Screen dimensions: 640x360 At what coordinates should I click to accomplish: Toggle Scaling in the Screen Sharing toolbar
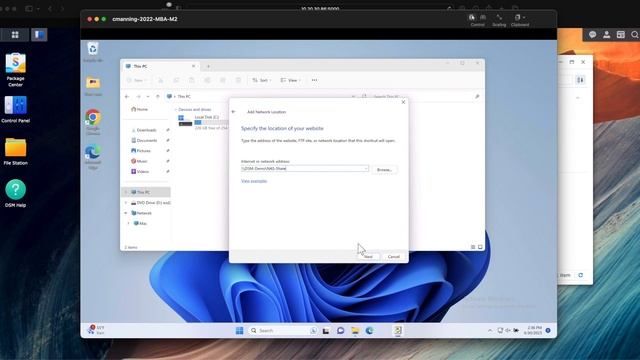pos(499,20)
